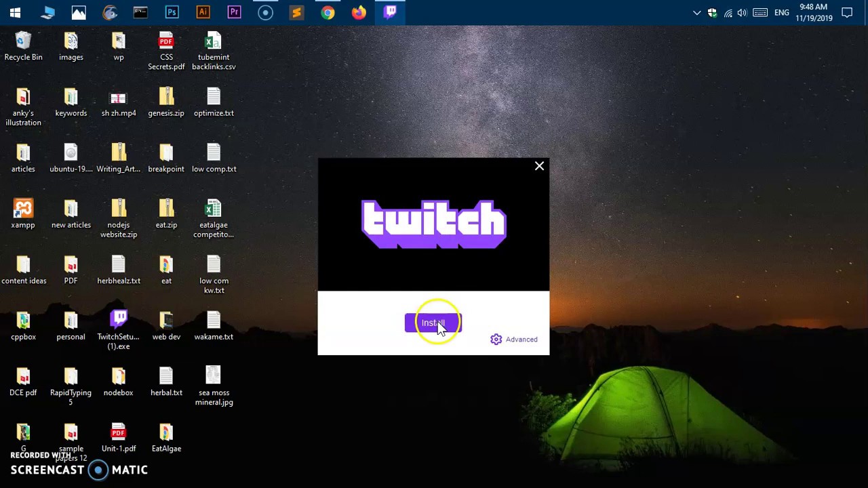Select the eat folder icon
Viewport: 868px width, 488px height.
pyautogui.click(x=166, y=270)
